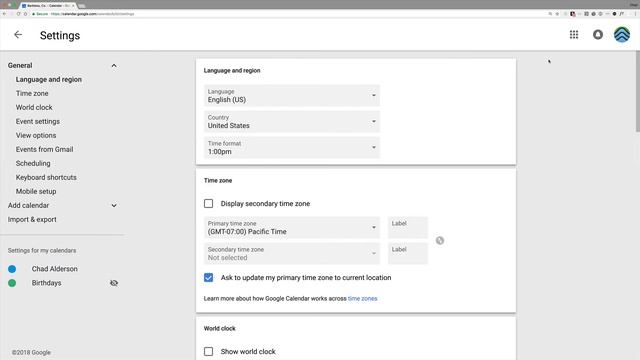Image resolution: width=640 pixels, height=360 pixels.
Task: Click the Settings page title
Action: coord(60,36)
